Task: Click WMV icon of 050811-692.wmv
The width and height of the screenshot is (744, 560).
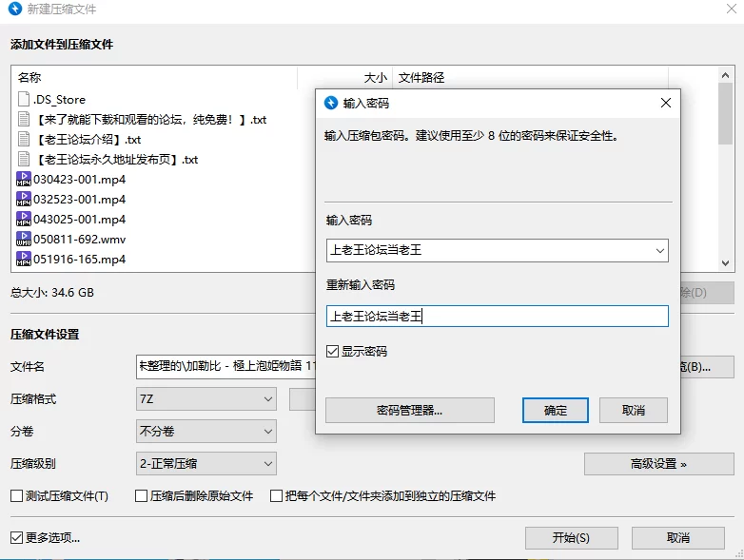Action: (x=23, y=239)
